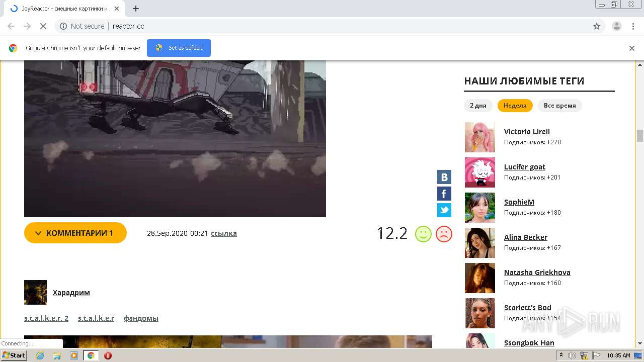Open new browser tab
Viewport: 644px width, 362px height.
[136, 9]
